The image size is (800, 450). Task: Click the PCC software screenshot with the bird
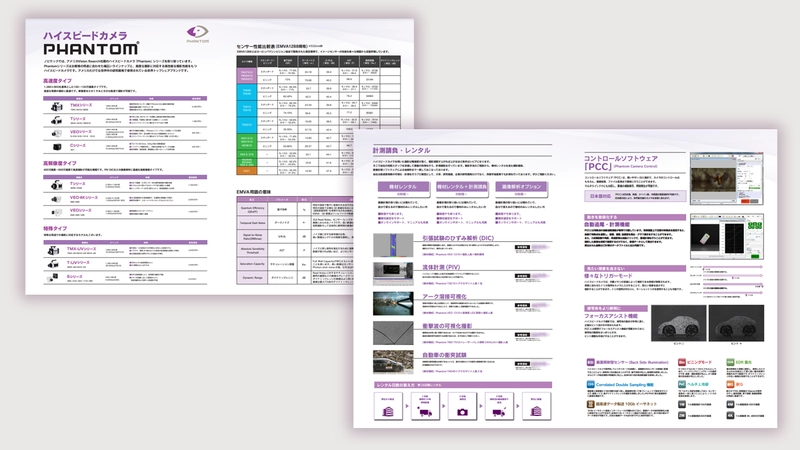(x=727, y=179)
